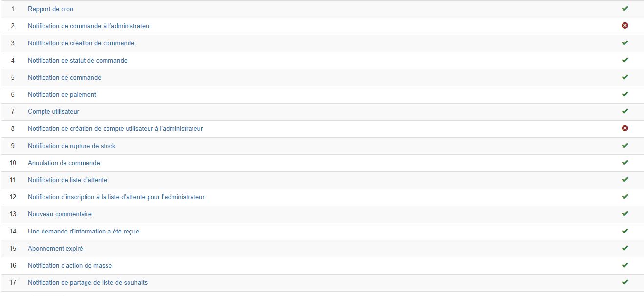Screen dimensions: 644x296
Task: Open the Notification de commande email link
Action: click(x=64, y=78)
